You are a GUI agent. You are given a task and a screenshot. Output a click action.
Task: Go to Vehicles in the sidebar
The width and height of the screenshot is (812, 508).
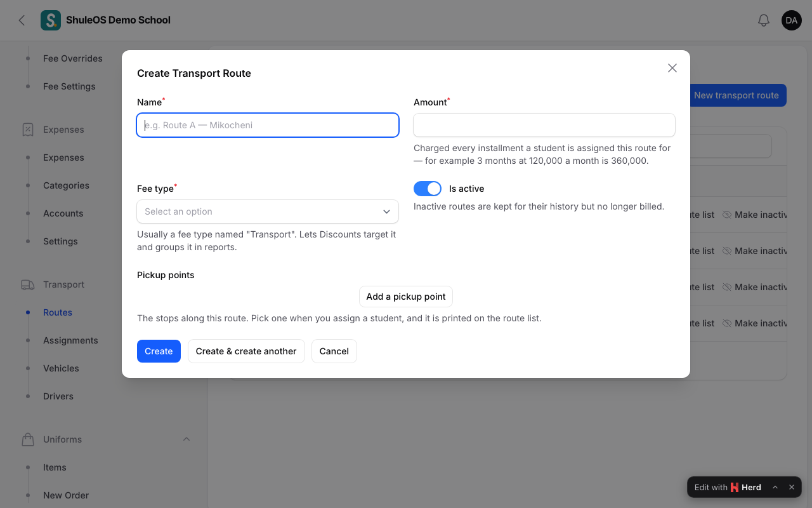[61, 368]
